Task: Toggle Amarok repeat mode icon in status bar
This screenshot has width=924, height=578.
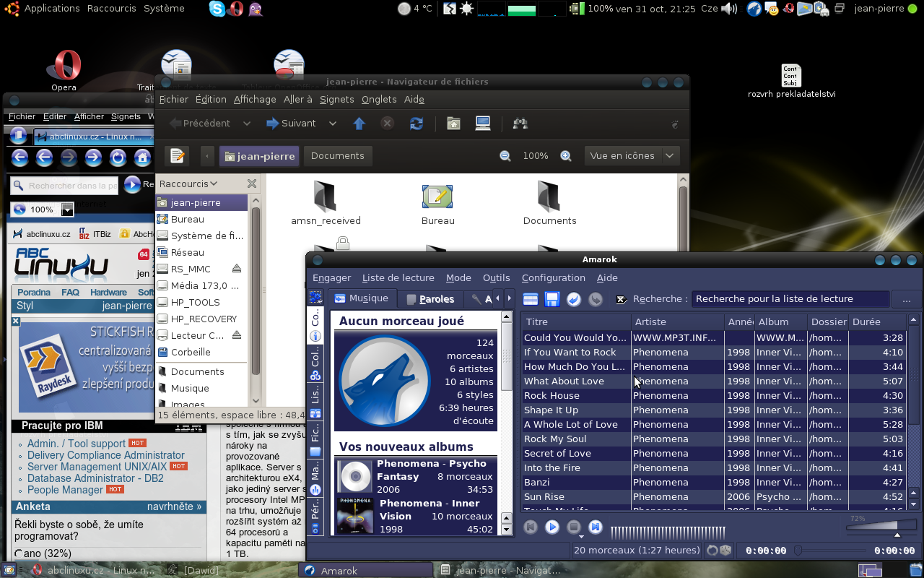Action: (x=712, y=551)
